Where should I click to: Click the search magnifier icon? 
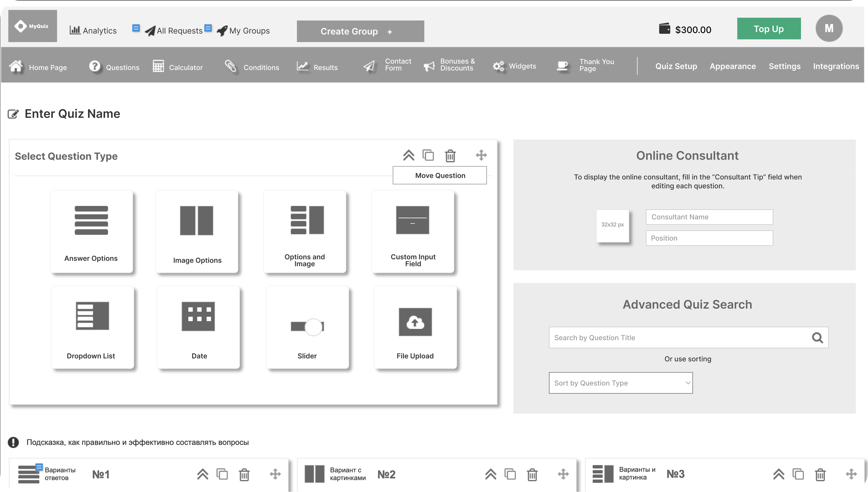click(817, 338)
